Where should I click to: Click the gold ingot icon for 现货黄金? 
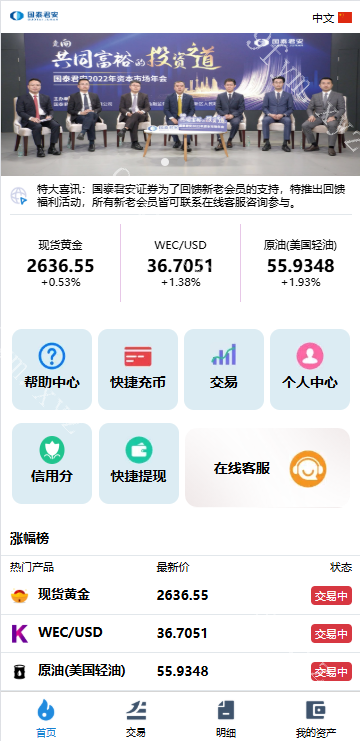click(x=19, y=596)
